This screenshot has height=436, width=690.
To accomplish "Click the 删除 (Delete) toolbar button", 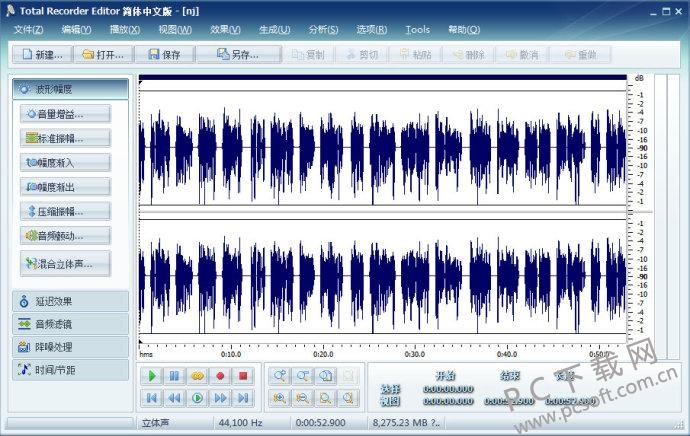I will 469,55.
